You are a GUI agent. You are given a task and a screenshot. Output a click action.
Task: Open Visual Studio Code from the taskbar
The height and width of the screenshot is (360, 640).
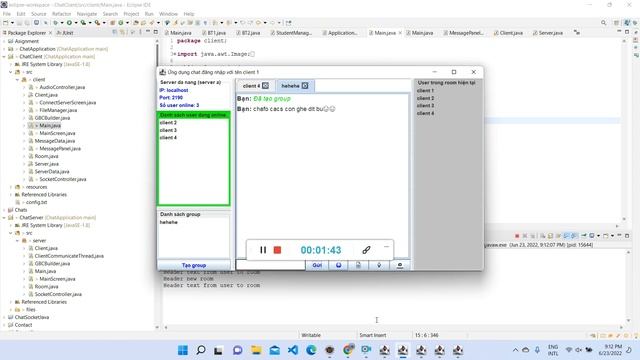[293, 350]
